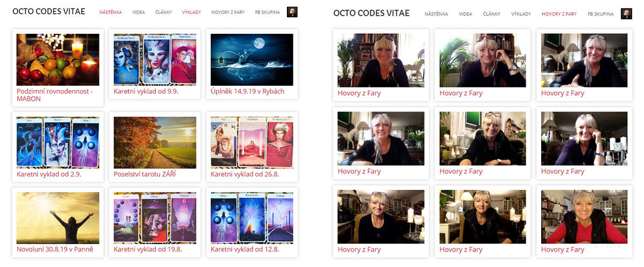
Task: Open FB SKUPINA link in right header
Action: click(x=601, y=14)
